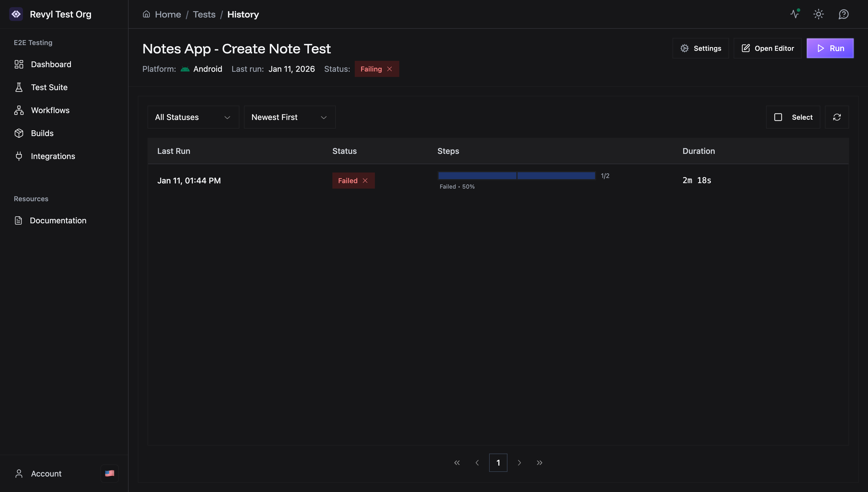Click the next page arrow
868x492 pixels.
pos(519,463)
